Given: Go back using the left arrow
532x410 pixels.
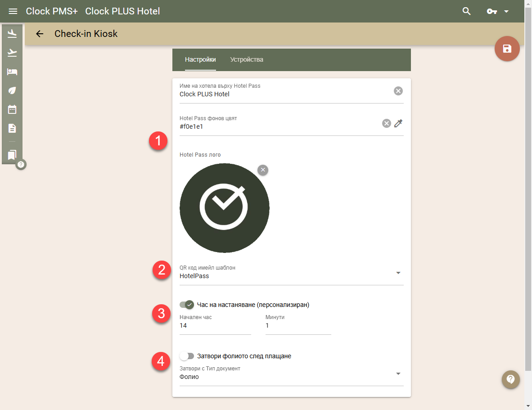Looking at the screenshot, I should (x=40, y=34).
